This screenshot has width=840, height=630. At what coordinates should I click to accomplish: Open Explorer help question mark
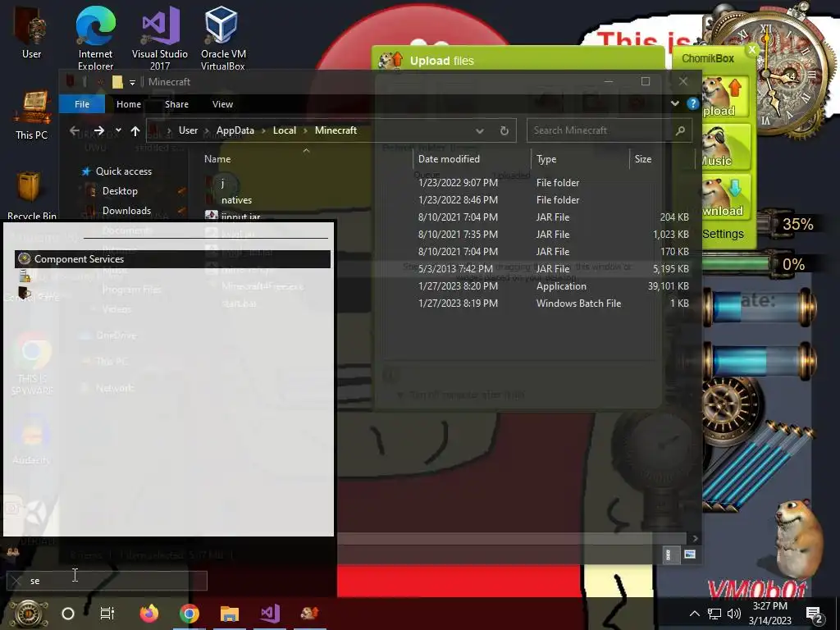[692, 103]
